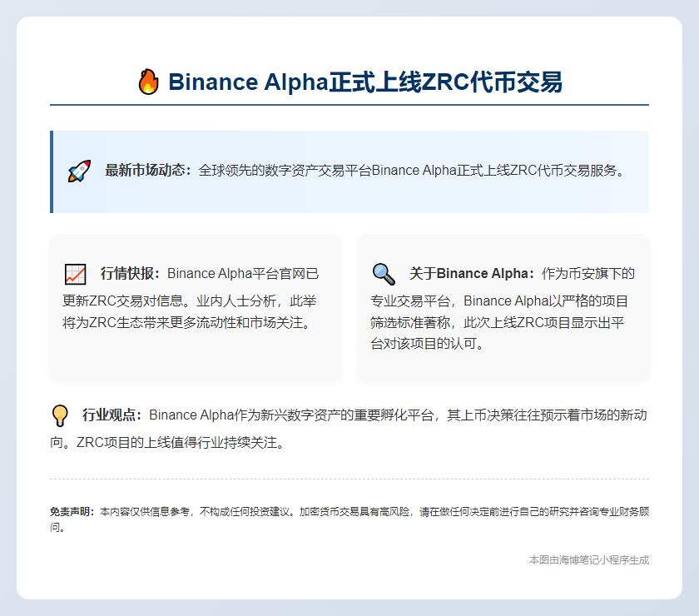
Task: Click the text 作为币安旗下的
Action: tap(588, 273)
